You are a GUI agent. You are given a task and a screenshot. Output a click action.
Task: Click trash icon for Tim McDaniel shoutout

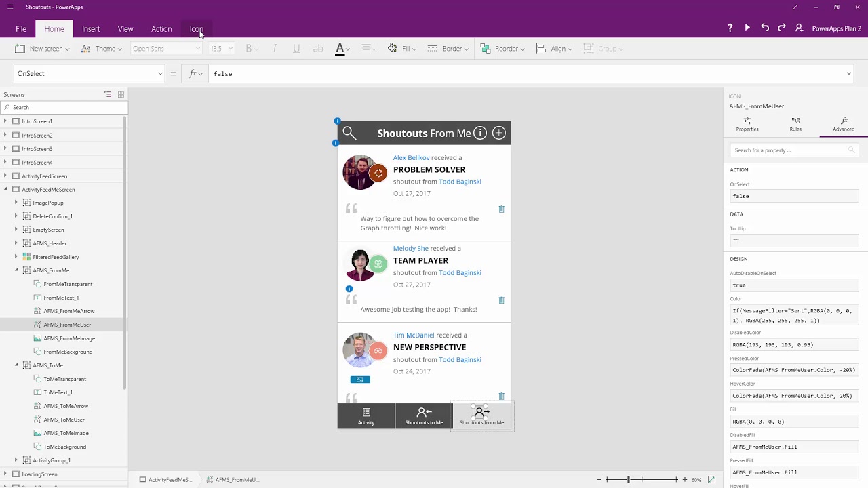502,396
